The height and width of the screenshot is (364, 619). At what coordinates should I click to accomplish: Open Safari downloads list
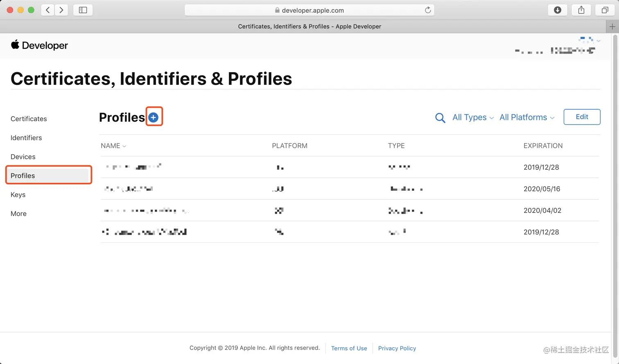[x=558, y=10]
